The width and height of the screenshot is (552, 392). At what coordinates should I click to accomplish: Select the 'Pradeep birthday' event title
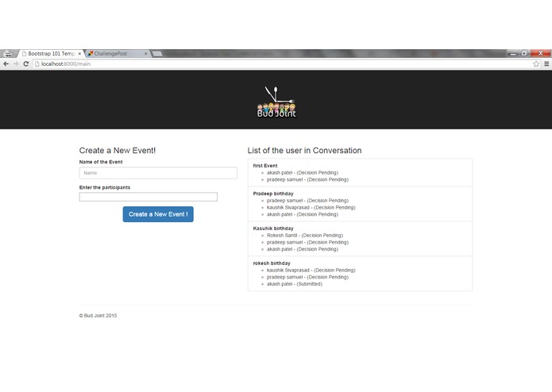pyautogui.click(x=273, y=194)
